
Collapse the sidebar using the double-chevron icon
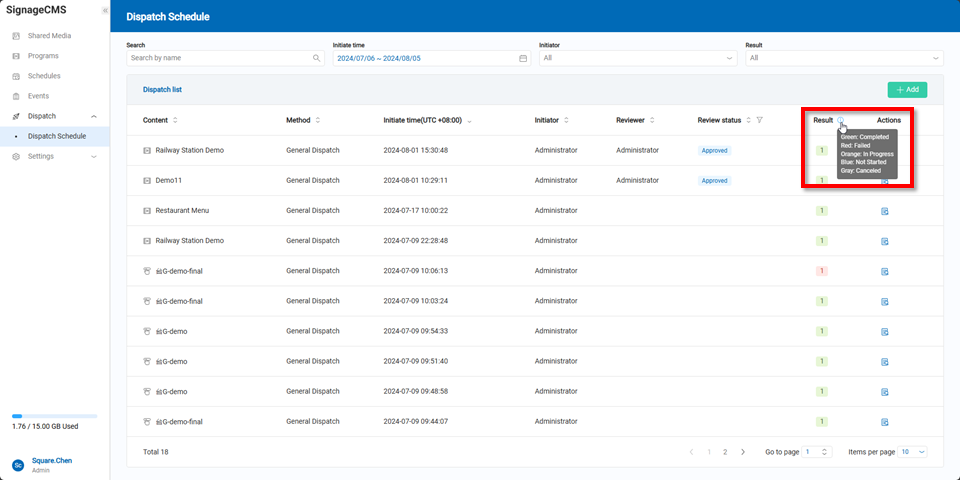(105, 10)
